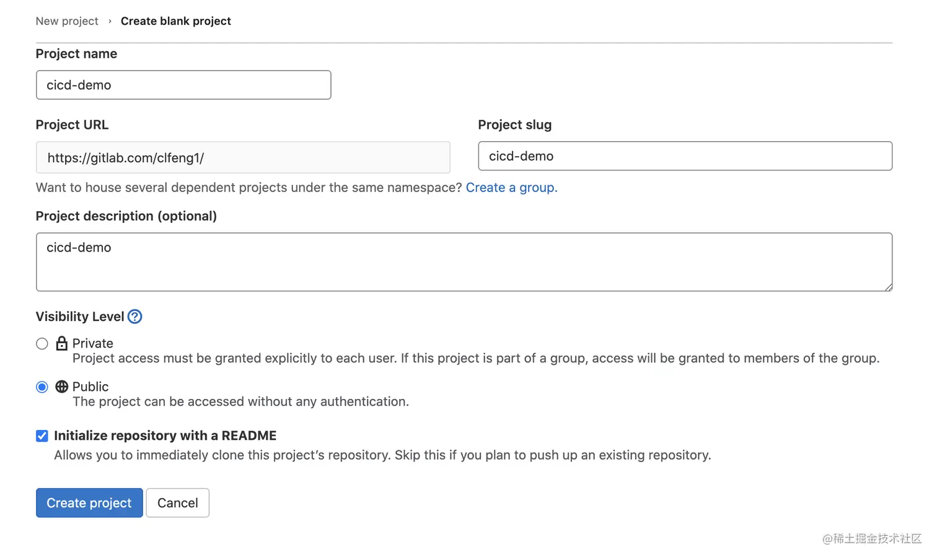This screenshot has height=560, width=937.
Task: Uncheck Initialize repository with a README
Action: coord(42,436)
